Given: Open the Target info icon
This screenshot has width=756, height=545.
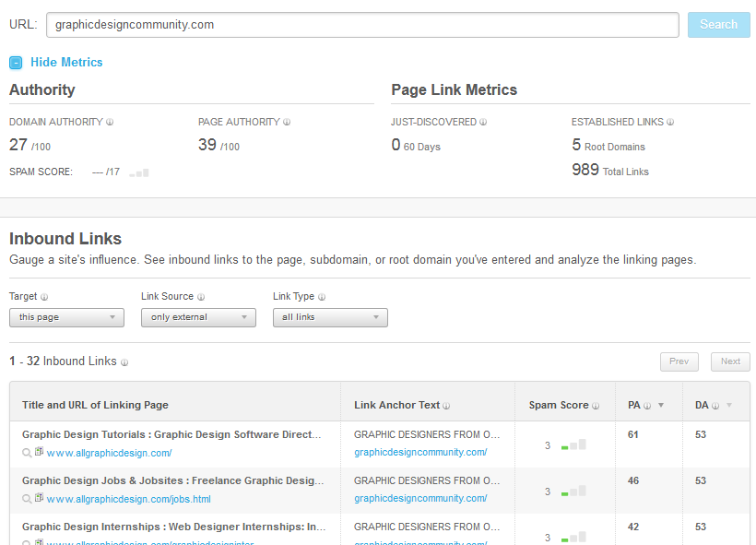Looking at the screenshot, I should coord(44,297).
